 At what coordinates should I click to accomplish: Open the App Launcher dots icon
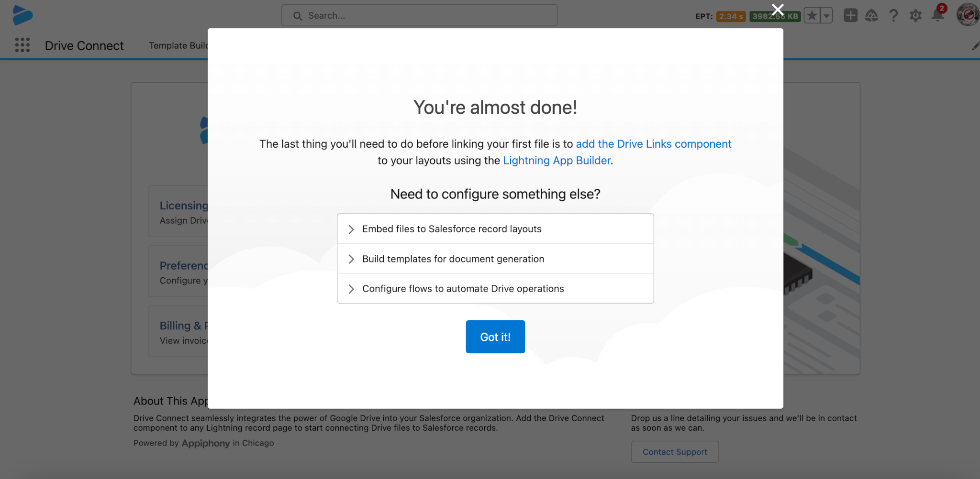[22, 45]
